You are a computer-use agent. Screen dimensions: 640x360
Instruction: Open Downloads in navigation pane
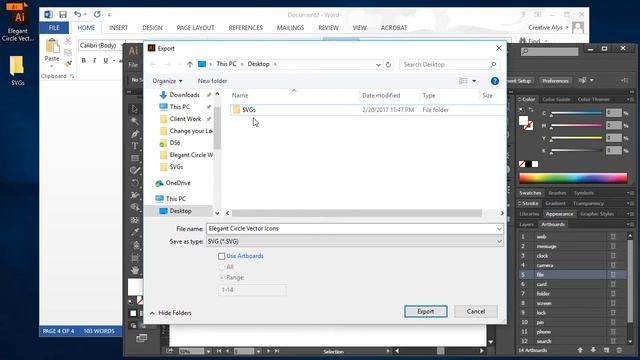click(184, 95)
